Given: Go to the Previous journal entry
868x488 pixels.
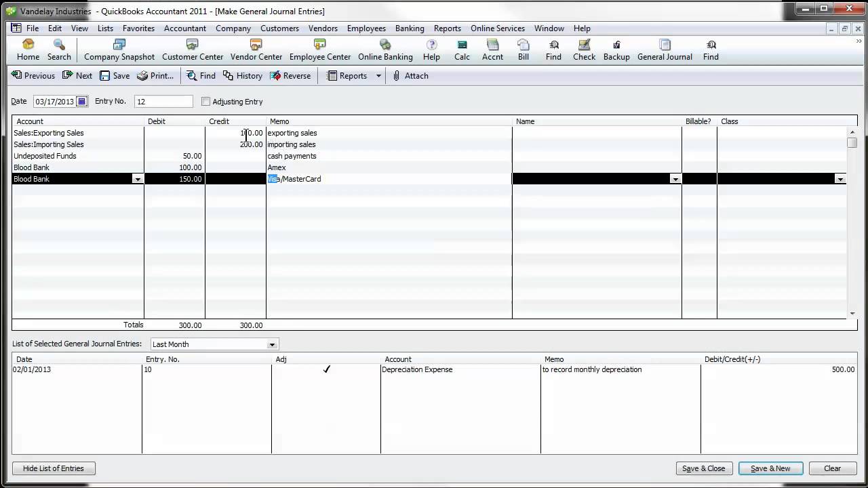Looking at the screenshot, I should pyautogui.click(x=33, y=76).
